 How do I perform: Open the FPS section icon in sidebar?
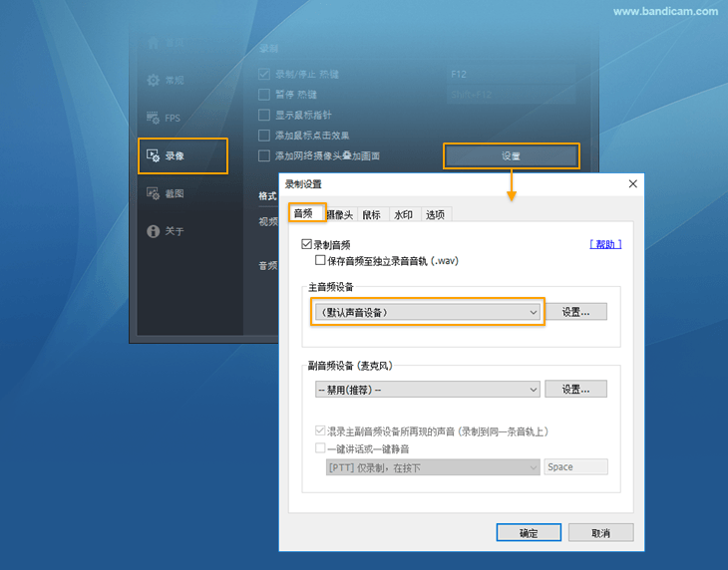click(x=154, y=118)
